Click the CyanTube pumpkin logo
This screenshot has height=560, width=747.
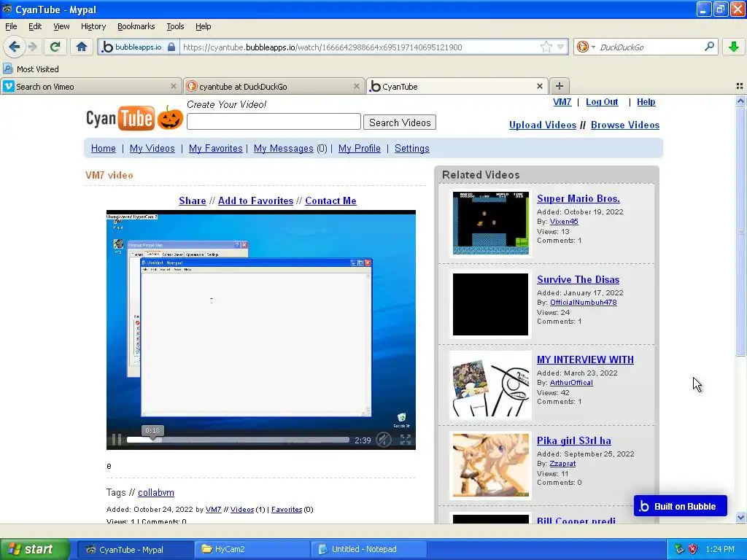coord(135,117)
